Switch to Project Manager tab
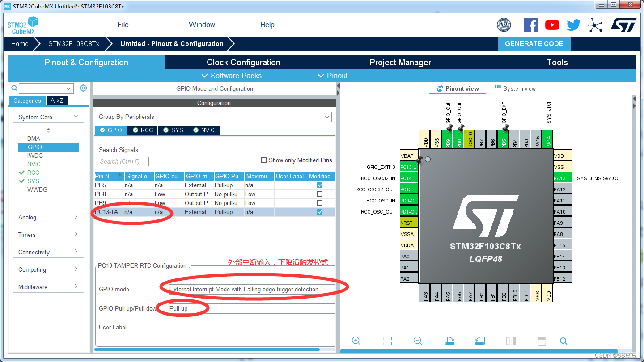The width and height of the screenshot is (644, 362). point(400,62)
